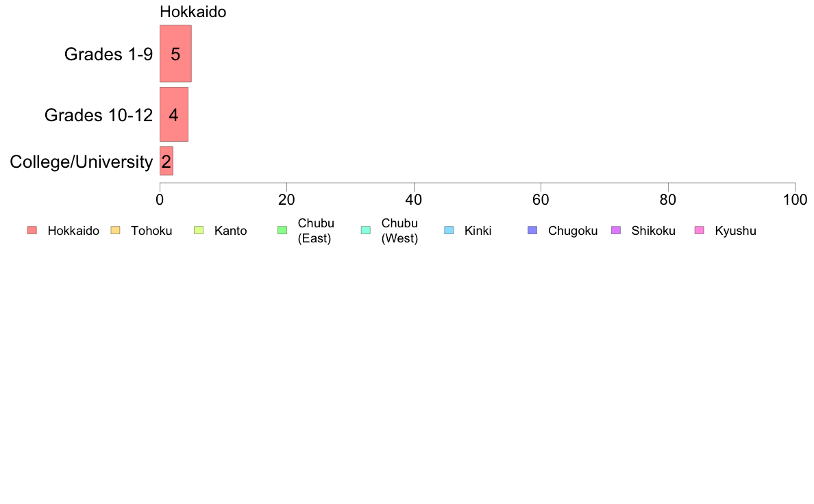Click the Tohoku legend label text

click(x=151, y=231)
